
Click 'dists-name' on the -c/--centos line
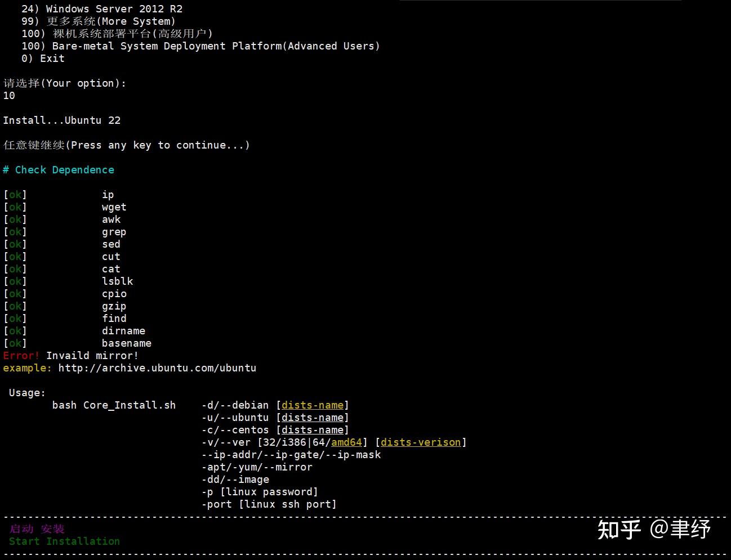[x=313, y=430]
